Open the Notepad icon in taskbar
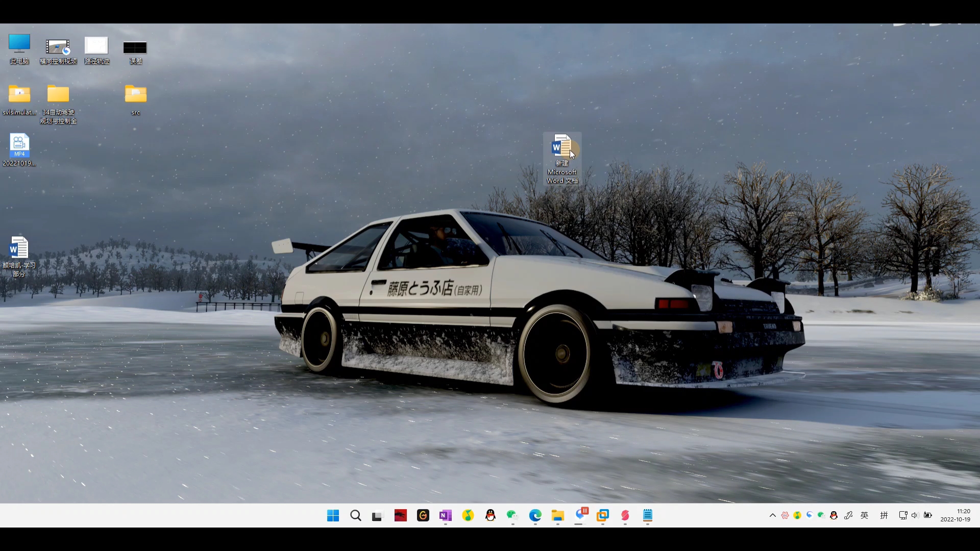This screenshot has width=980, height=551. (648, 516)
